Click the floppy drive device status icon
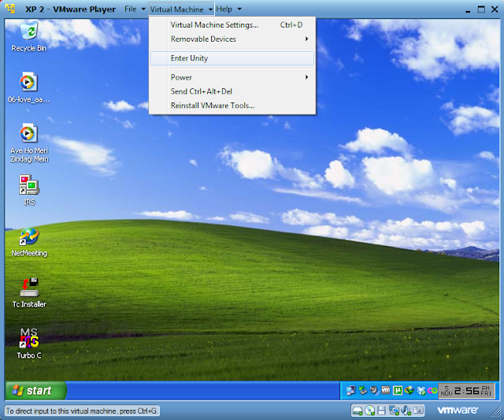This screenshot has height=420, width=504. pyautogui.click(x=381, y=411)
